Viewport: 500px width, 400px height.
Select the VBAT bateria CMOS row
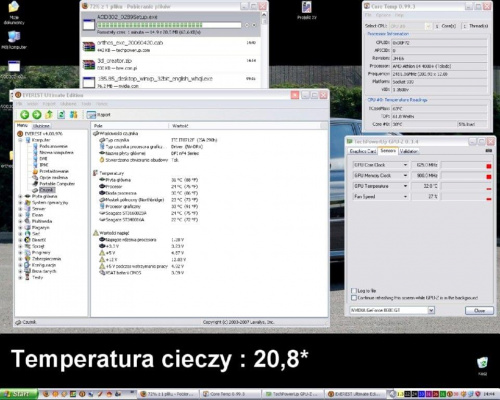coord(142,273)
